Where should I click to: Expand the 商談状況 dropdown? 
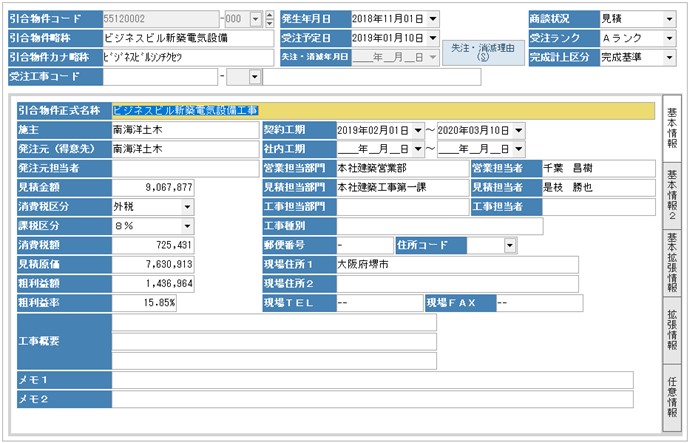[x=669, y=19]
